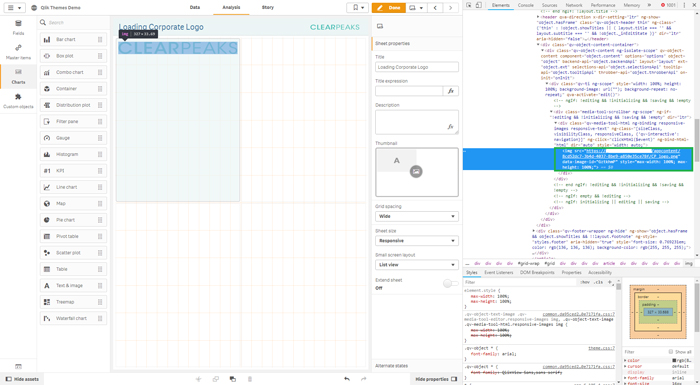Select the Container chart item
This screenshot has height=385, width=700.
(73, 89)
